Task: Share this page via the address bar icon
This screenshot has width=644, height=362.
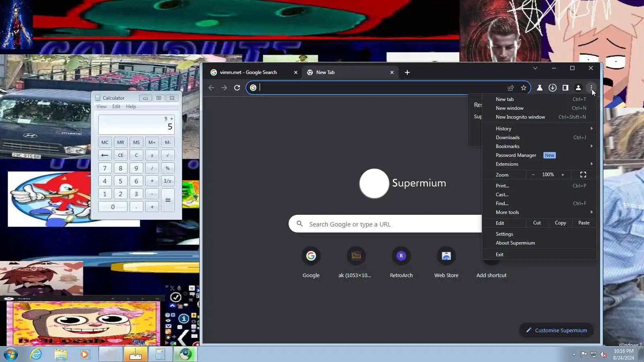Action: (x=511, y=88)
